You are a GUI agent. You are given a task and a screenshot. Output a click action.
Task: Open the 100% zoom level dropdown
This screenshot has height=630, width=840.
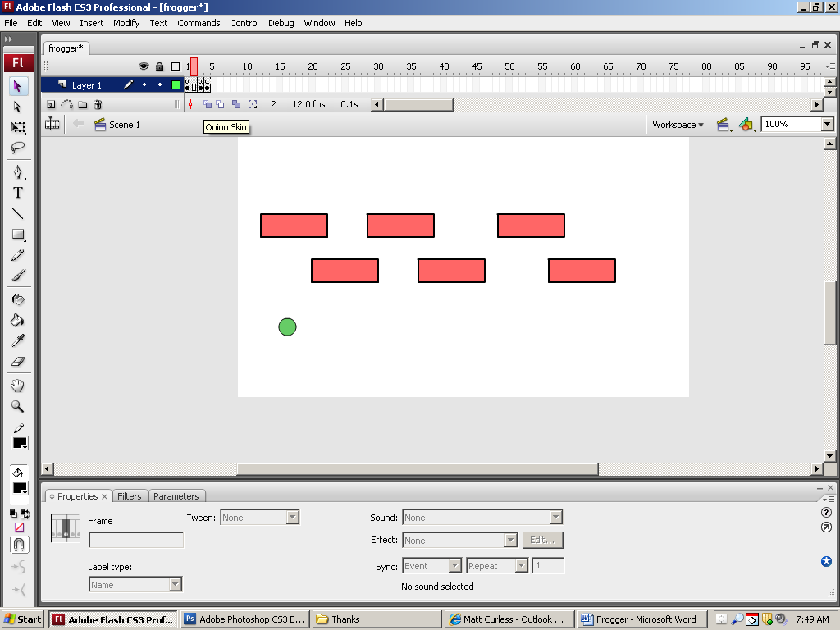[x=827, y=125]
